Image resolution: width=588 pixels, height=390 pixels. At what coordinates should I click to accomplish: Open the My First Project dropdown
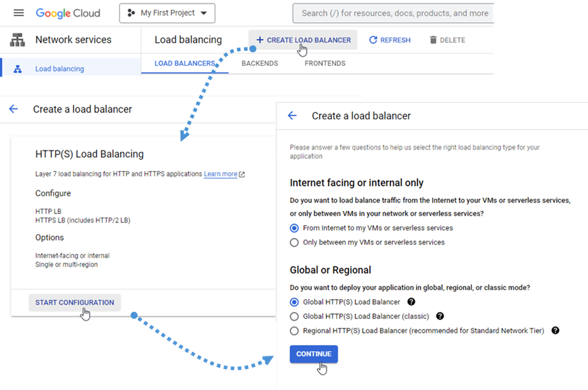167,13
